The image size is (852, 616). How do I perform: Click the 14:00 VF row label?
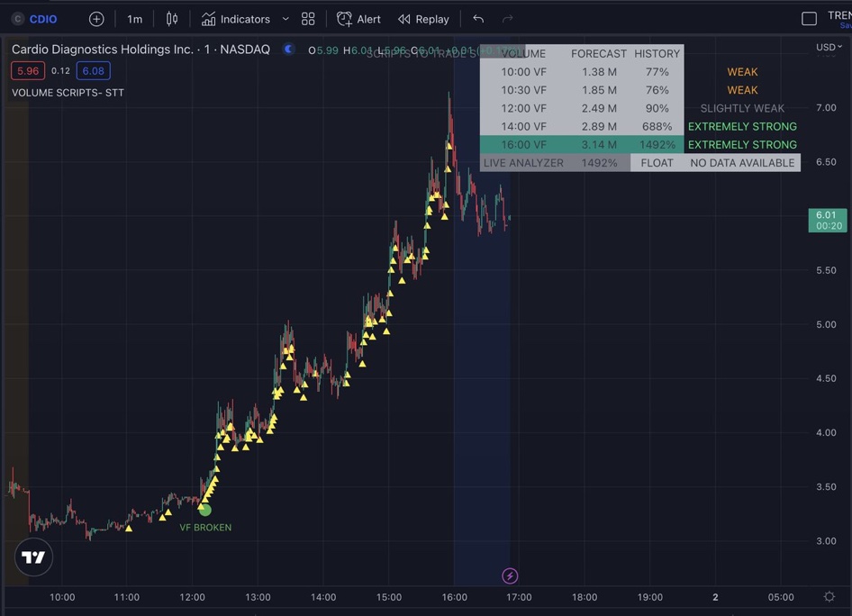523,127
